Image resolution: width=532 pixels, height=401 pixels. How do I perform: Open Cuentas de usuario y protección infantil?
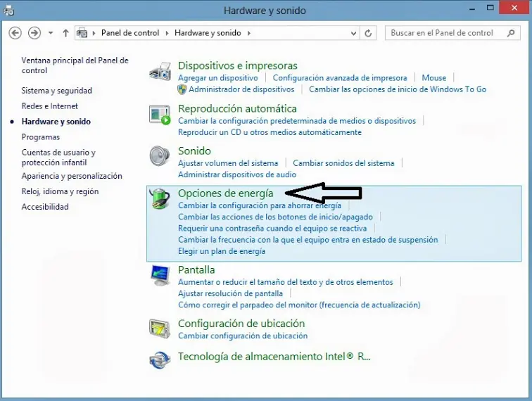58,158
